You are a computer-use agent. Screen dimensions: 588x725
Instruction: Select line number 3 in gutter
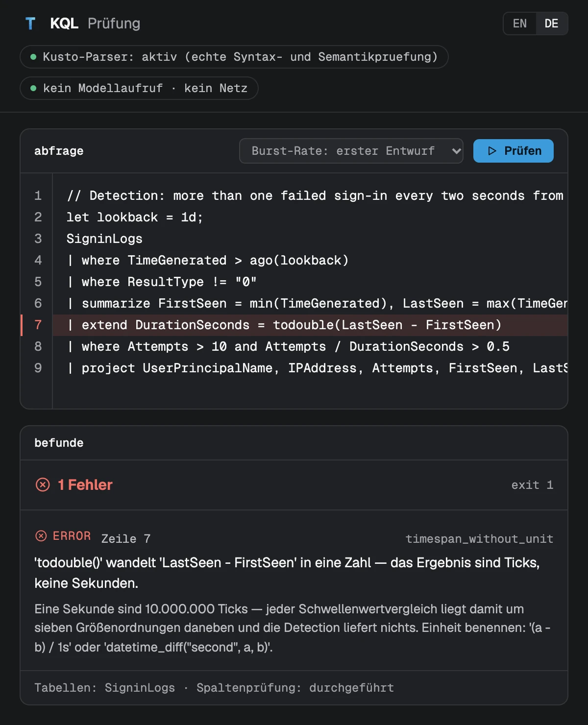(x=38, y=239)
